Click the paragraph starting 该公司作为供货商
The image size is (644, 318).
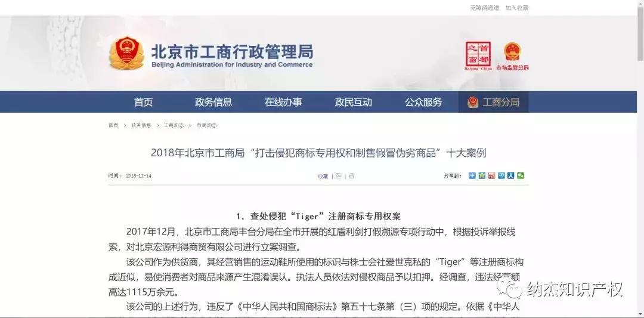[x=316, y=277]
